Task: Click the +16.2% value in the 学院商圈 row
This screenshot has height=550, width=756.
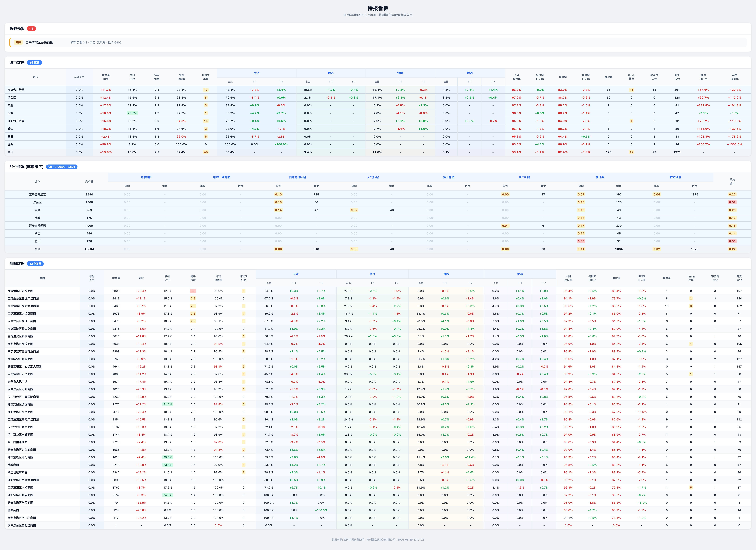Action: [641, 503]
